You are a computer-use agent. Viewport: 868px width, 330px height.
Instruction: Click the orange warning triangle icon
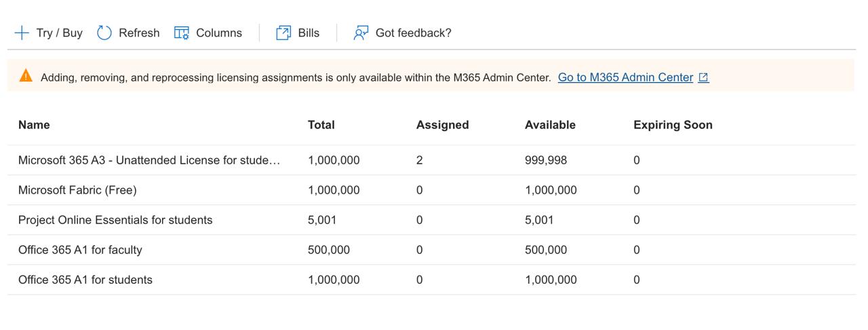pos(26,76)
